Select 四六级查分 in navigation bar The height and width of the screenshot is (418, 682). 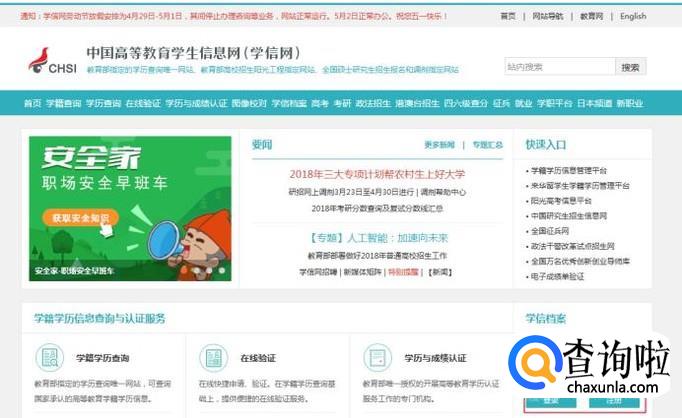click(466, 103)
